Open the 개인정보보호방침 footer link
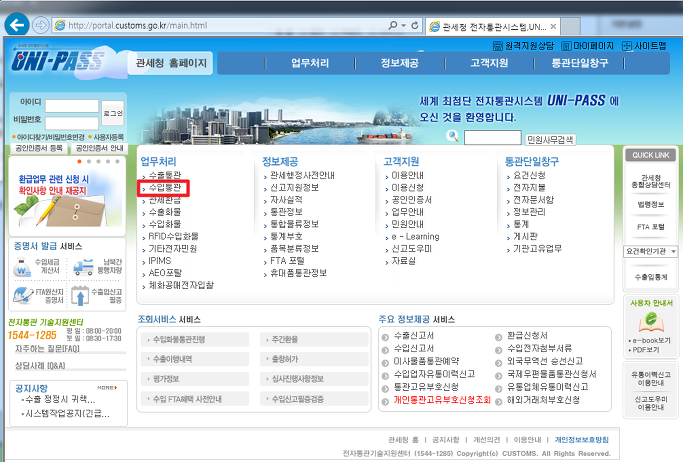 [582, 440]
